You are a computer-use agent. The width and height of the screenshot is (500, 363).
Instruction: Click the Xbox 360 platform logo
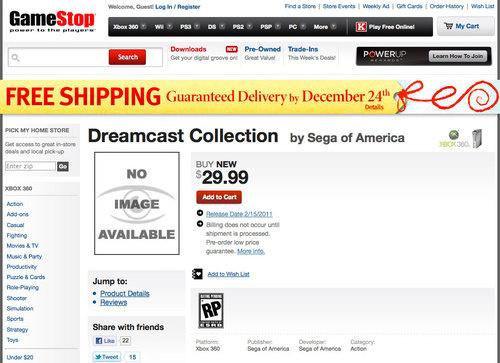tap(460, 139)
